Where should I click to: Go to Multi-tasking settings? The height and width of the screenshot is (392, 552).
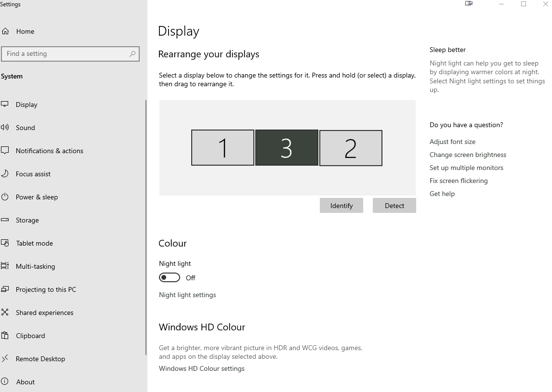pyautogui.click(x=35, y=266)
